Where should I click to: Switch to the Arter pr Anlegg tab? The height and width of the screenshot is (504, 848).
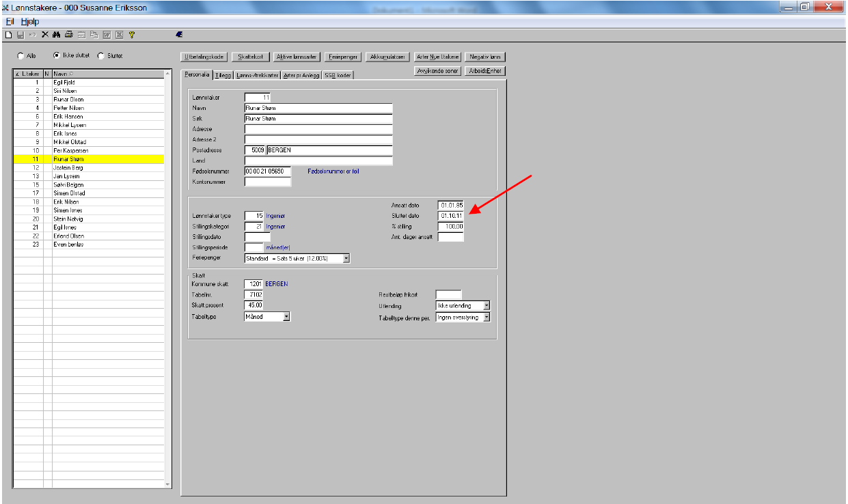[x=301, y=75]
